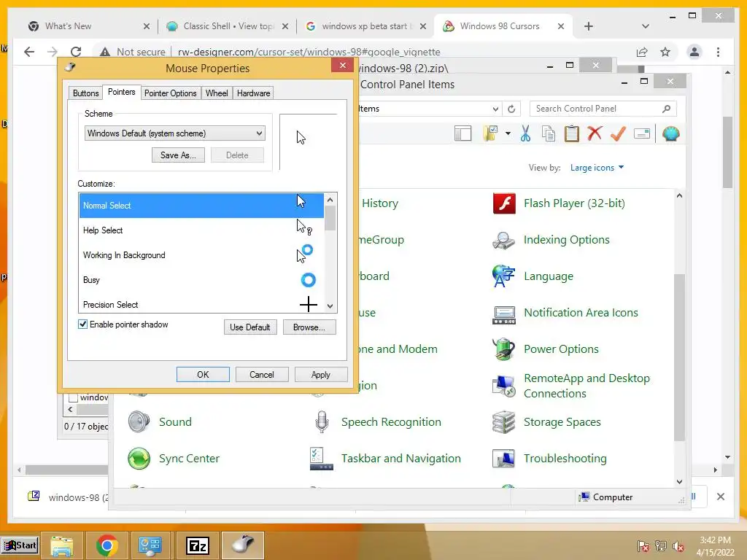The width and height of the screenshot is (747, 560).
Task: Click the navigation pane layout toolbar icon
Action: pos(462,134)
